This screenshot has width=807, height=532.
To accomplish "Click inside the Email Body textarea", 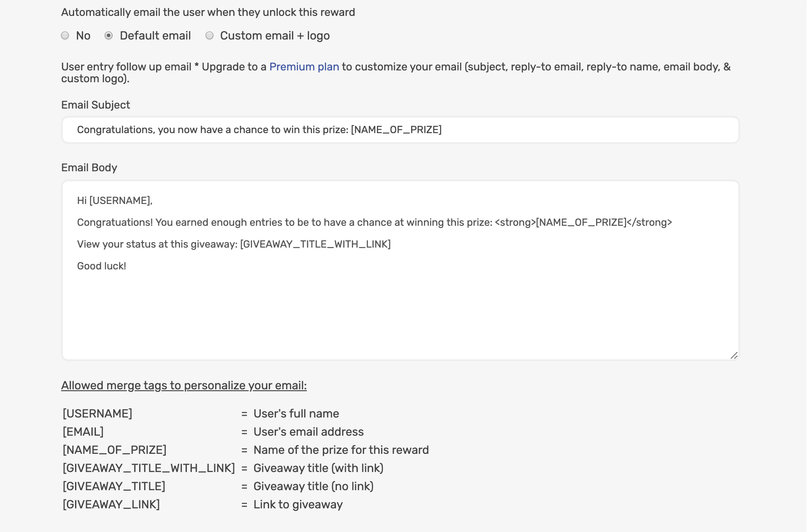I will [x=400, y=309].
